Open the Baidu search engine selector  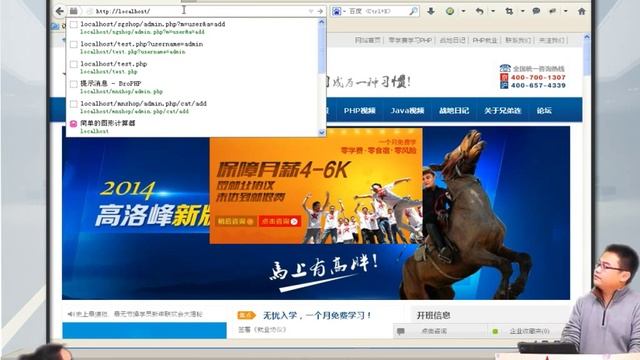click(x=339, y=11)
